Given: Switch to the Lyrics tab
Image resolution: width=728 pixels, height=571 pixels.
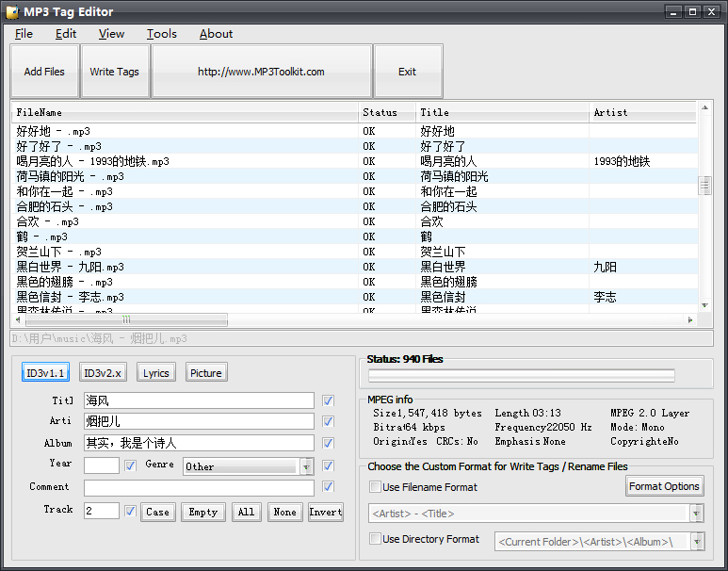Looking at the screenshot, I should pos(156,373).
